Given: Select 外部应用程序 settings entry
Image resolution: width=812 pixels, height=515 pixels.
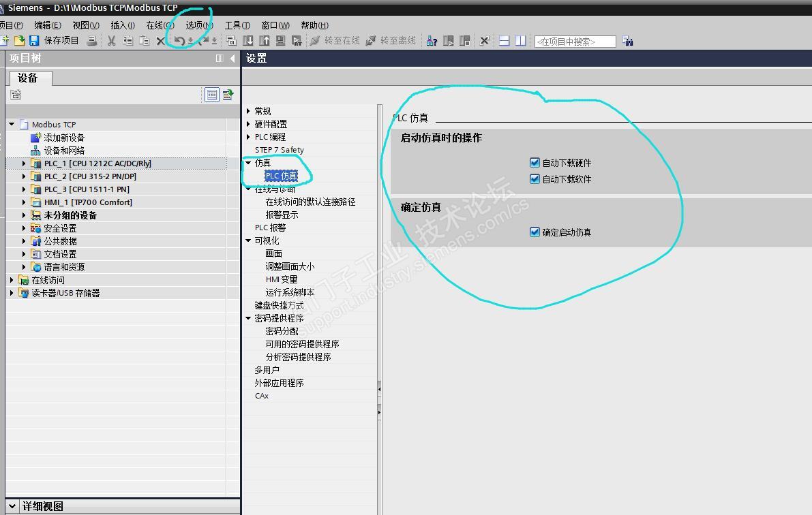Looking at the screenshot, I should click(279, 382).
